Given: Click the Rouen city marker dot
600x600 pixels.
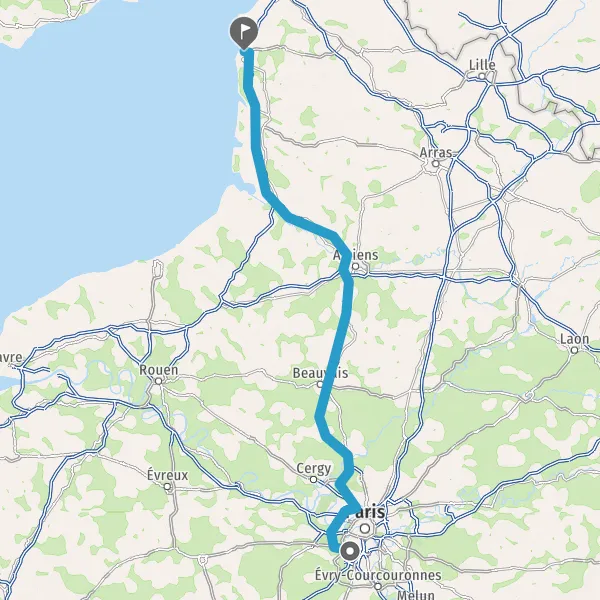Looking at the screenshot, I should click(158, 381).
